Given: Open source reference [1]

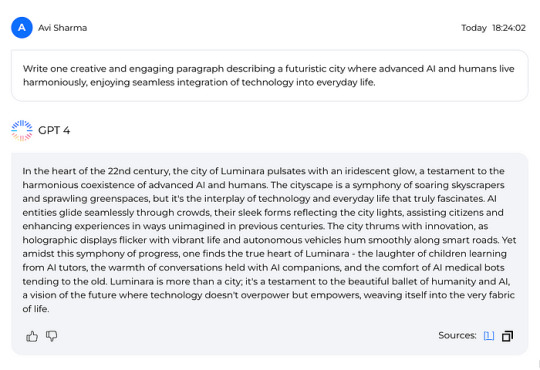Looking at the screenshot, I should [x=489, y=336].
